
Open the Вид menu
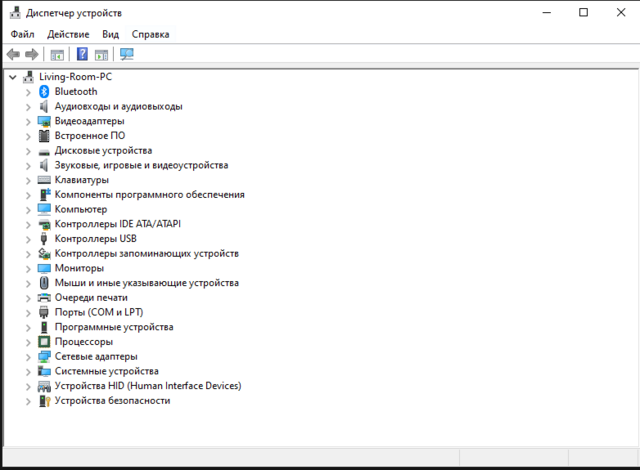[x=111, y=34]
